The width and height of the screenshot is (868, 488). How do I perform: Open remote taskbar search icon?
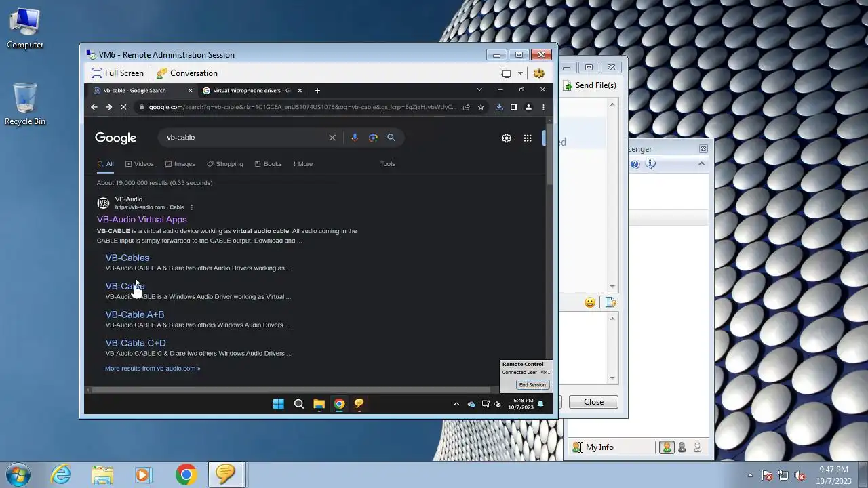coord(298,404)
